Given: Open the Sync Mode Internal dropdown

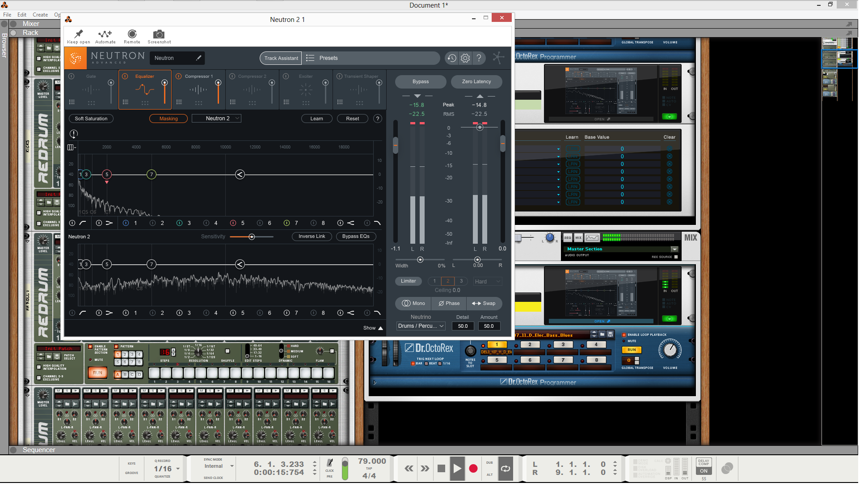Looking at the screenshot, I should coord(219,466).
